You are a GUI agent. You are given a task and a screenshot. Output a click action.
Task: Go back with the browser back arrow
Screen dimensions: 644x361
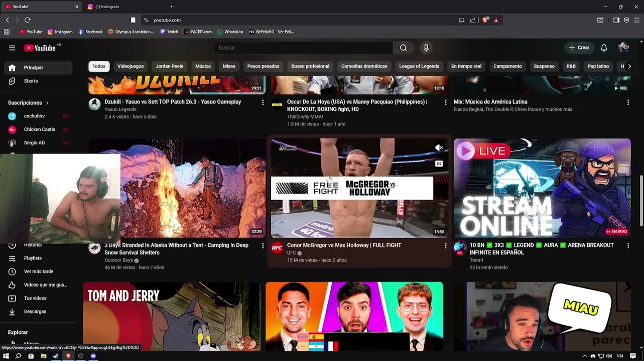[7, 20]
